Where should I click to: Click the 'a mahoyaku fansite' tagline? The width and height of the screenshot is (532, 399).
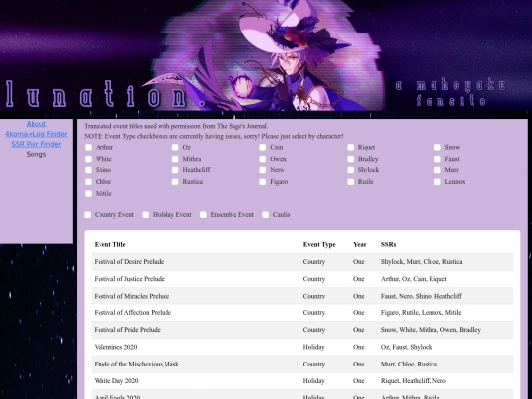coord(451,93)
